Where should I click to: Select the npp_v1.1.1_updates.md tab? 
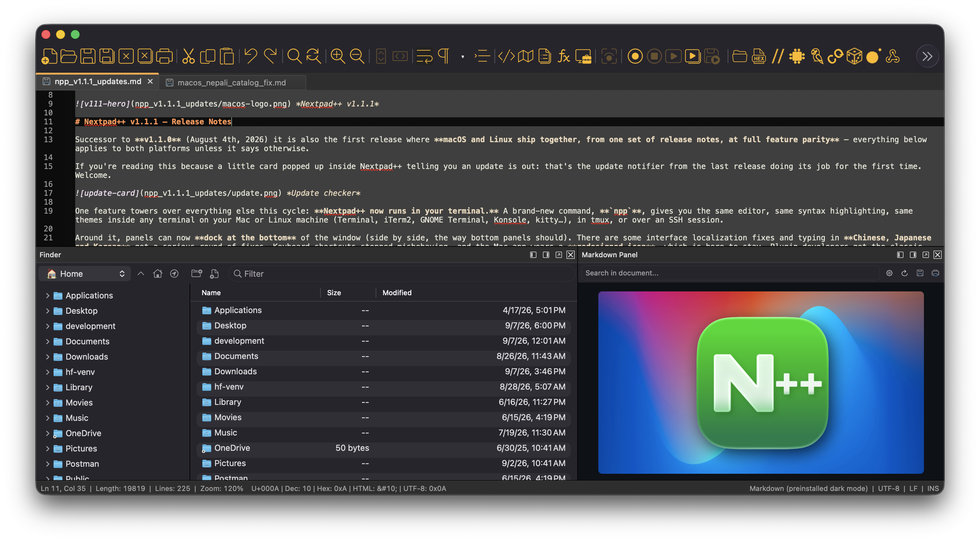(98, 81)
